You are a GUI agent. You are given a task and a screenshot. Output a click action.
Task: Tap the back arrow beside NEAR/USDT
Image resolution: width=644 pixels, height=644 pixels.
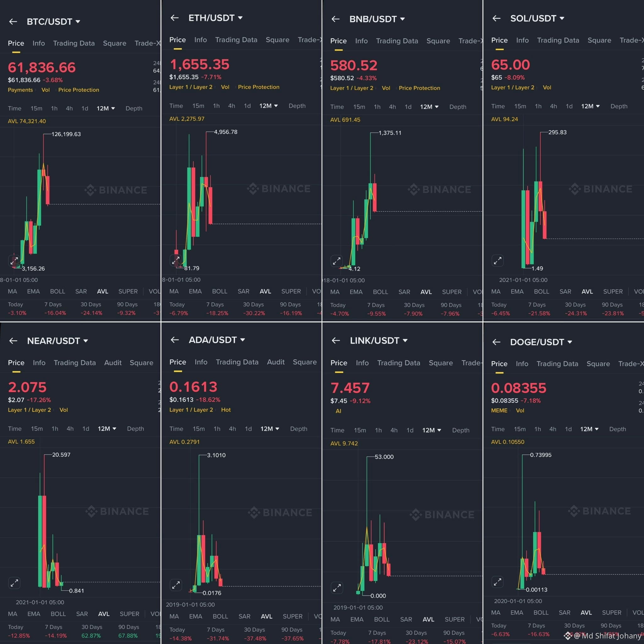point(13,341)
